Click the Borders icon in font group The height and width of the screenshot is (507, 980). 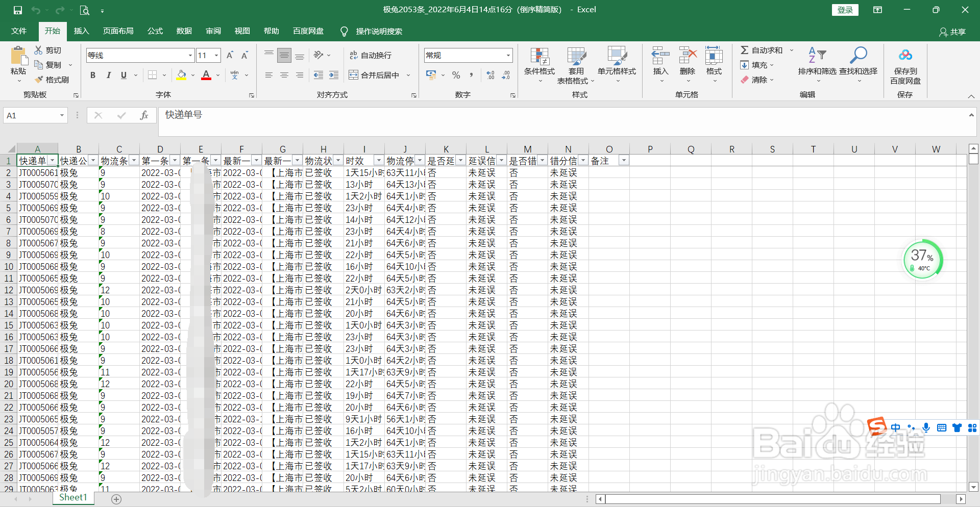click(152, 75)
